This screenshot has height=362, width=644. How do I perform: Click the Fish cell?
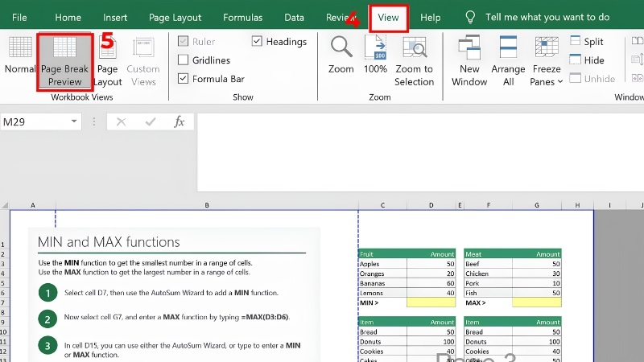(488, 293)
